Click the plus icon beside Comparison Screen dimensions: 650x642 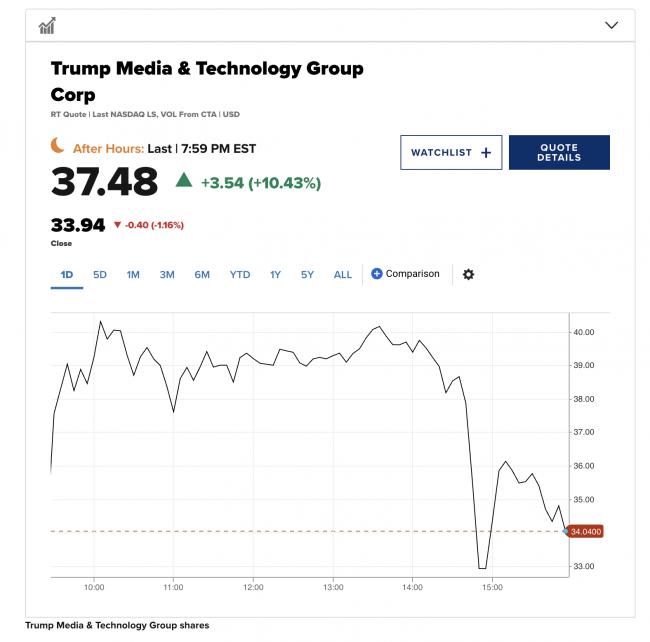377,274
